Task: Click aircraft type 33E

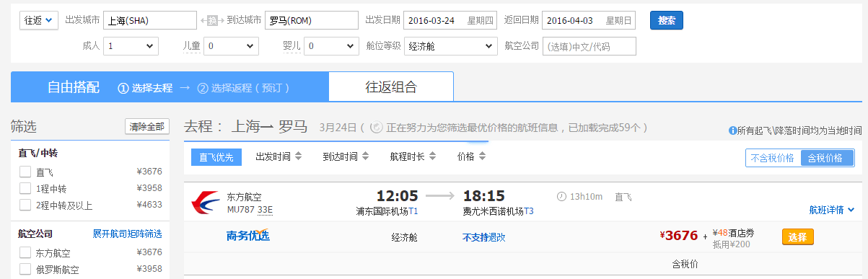Action: tap(266, 210)
